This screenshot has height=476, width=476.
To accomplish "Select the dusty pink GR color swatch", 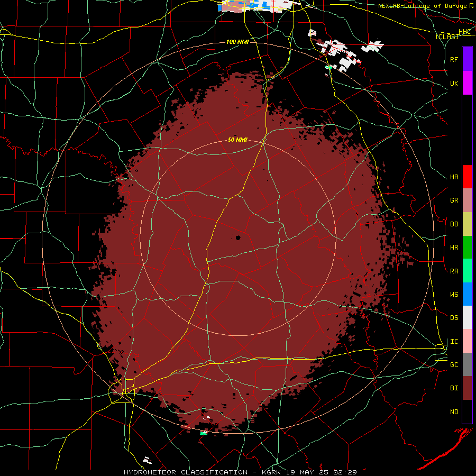I will tap(467, 200).
